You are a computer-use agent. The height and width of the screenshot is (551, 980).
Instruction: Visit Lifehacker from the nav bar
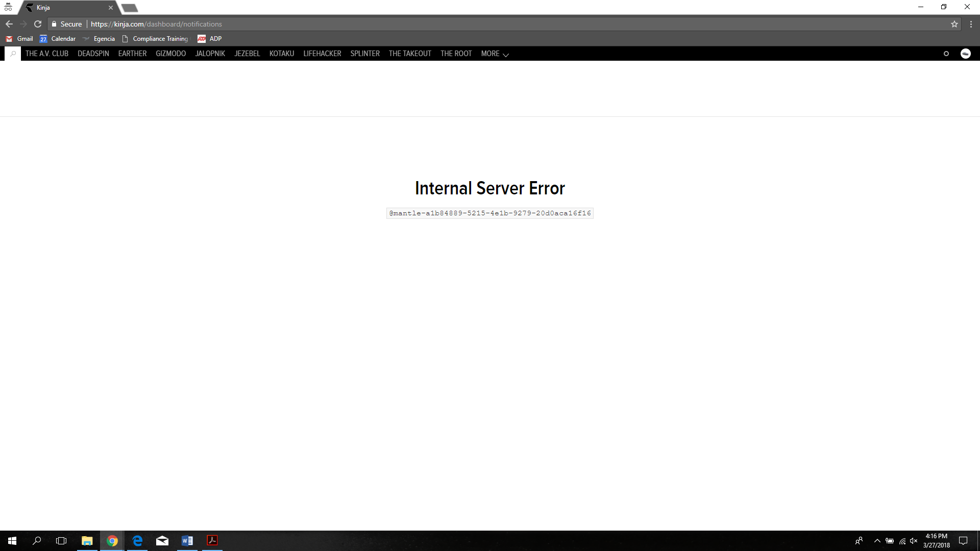point(322,54)
